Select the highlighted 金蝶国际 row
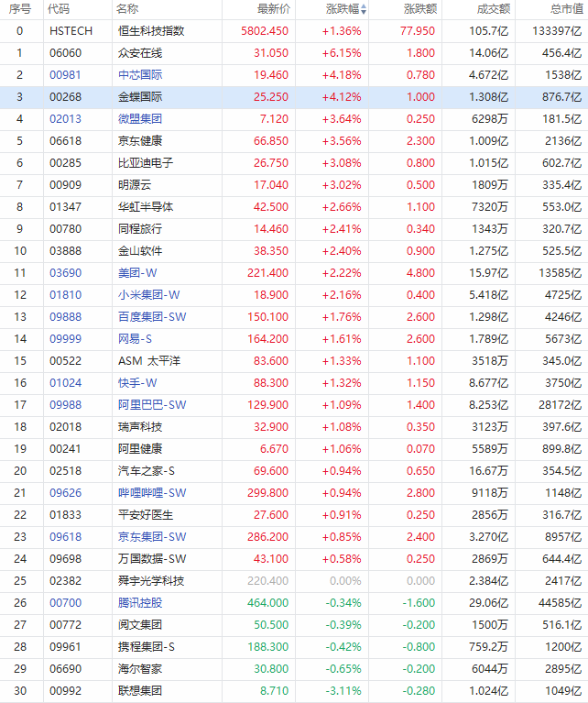The height and width of the screenshot is (703, 588). pos(294,97)
